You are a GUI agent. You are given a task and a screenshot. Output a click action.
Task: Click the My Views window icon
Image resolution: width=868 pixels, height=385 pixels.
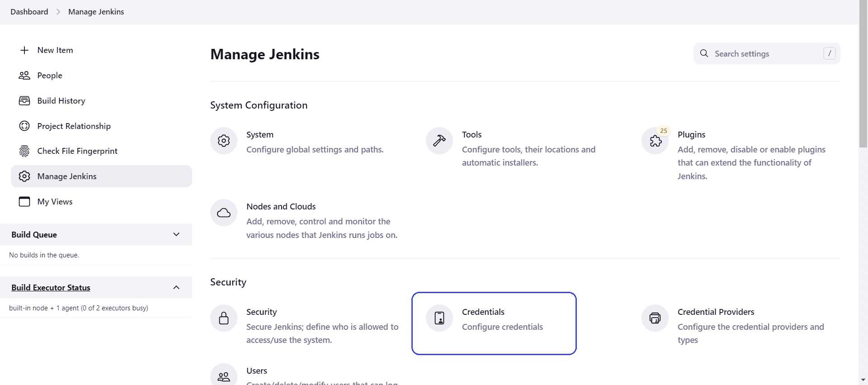[x=24, y=202]
